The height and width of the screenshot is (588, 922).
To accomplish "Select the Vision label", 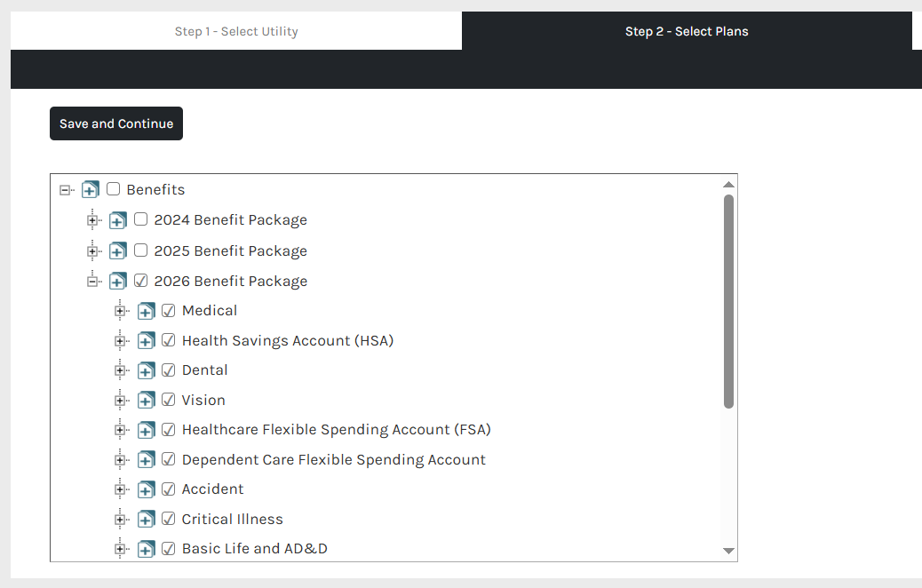I will click(x=203, y=400).
